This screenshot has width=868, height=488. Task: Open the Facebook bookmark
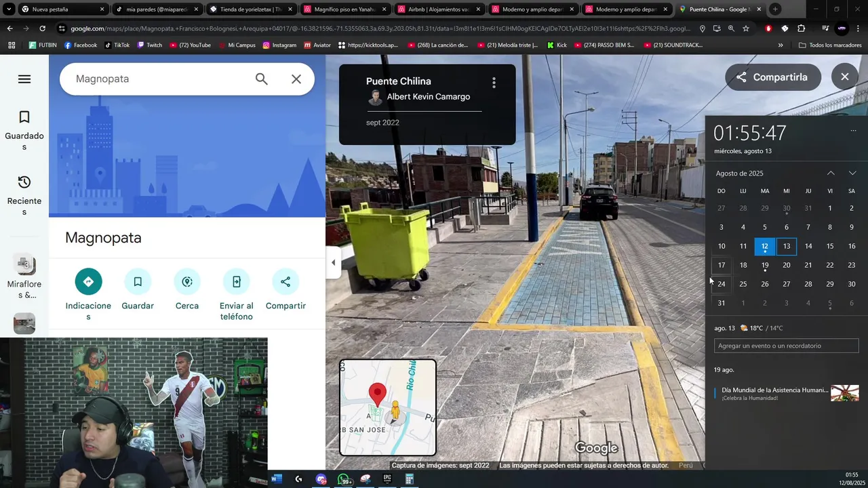point(81,45)
